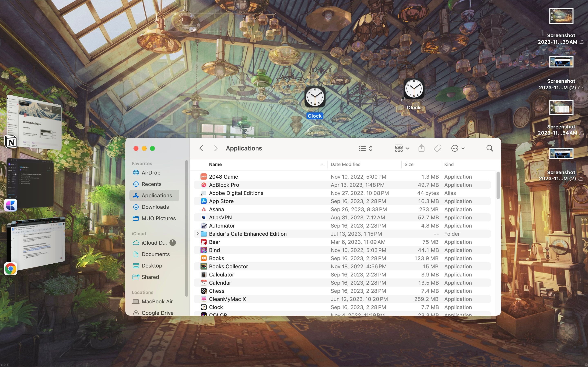Open search from the Finder toolbar
The height and width of the screenshot is (367, 588).
(x=489, y=148)
